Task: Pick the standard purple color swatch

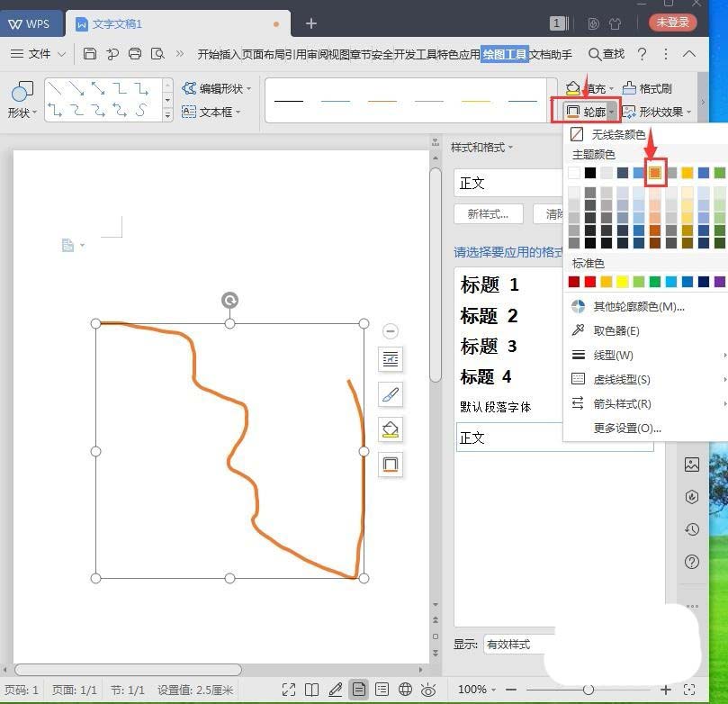Action: click(719, 282)
